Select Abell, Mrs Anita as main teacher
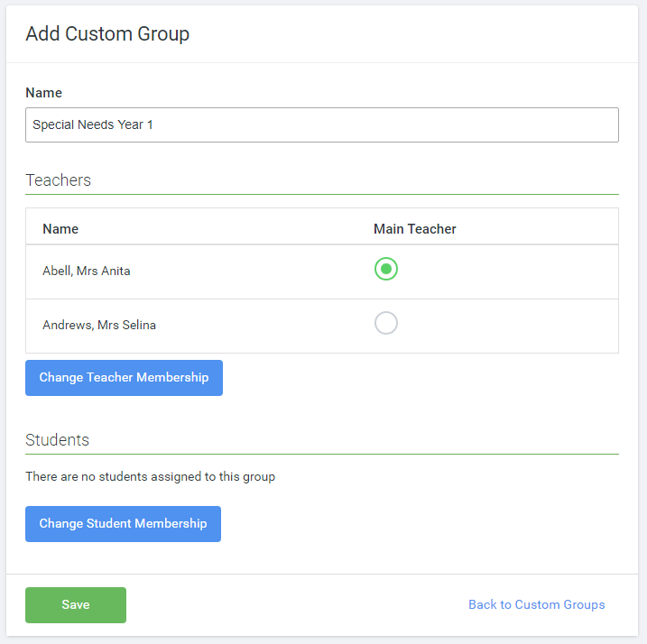Viewport: 647px width, 644px height. point(386,269)
